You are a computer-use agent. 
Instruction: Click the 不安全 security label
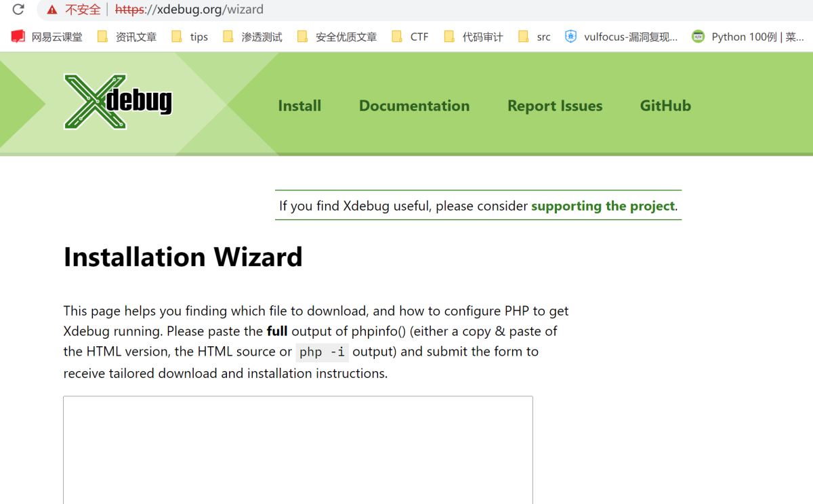click(83, 9)
